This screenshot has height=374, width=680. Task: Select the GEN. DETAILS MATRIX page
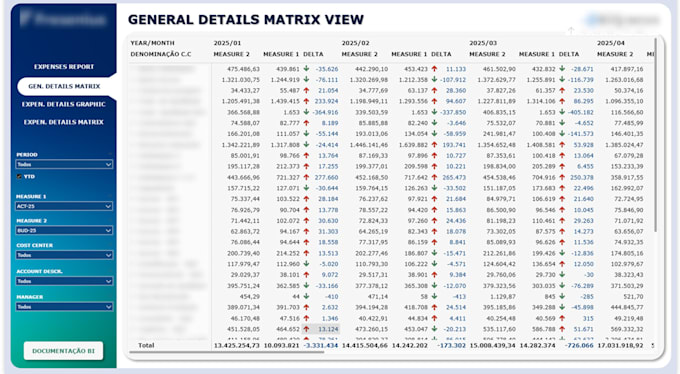coord(64,86)
